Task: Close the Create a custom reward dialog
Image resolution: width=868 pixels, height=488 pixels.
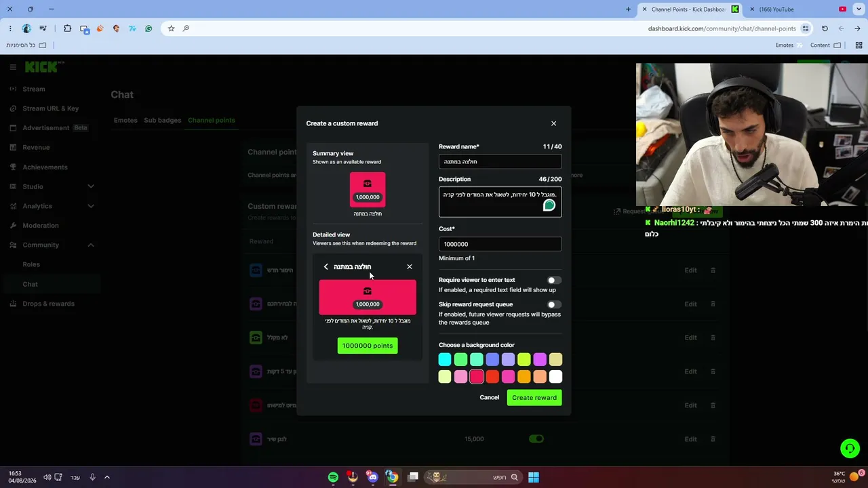Action: coord(553,123)
